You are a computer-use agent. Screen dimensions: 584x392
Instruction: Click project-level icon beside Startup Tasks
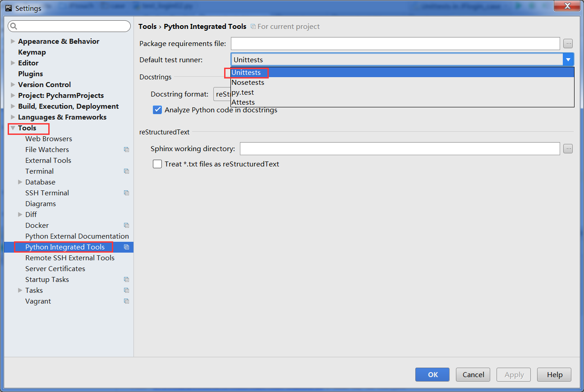(127, 280)
